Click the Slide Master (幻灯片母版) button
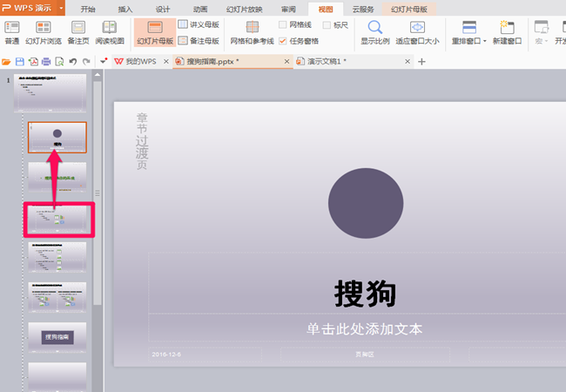The height and width of the screenshot is (392, 566). coord(155,32)
